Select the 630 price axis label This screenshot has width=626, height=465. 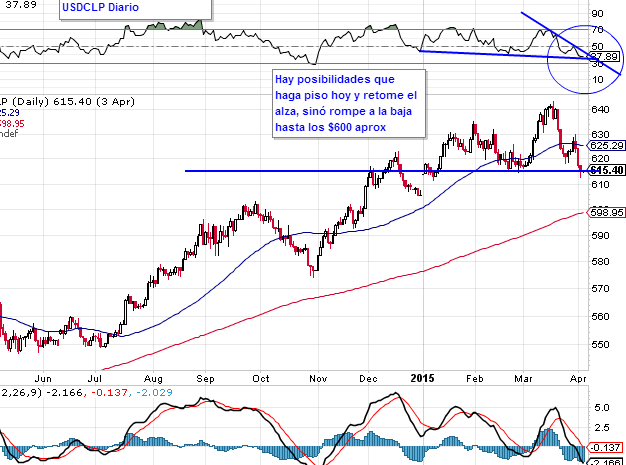(600, 135)
